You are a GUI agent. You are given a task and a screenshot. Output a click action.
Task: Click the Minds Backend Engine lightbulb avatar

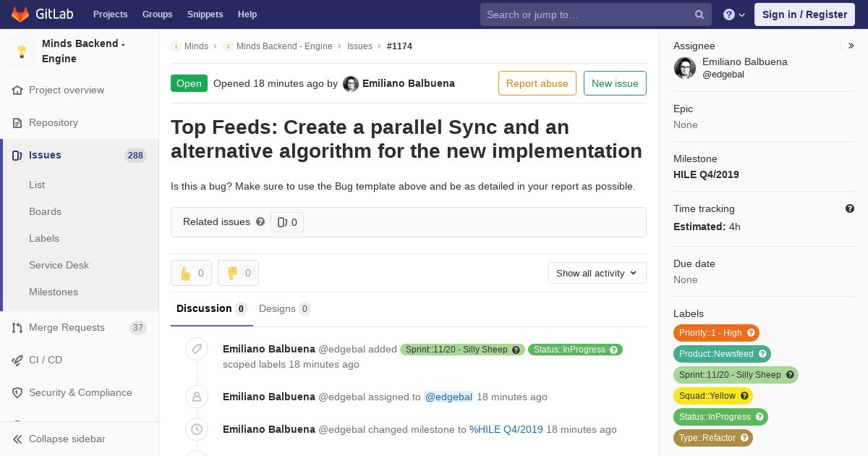pyautogui.click(x=22, y=51)
